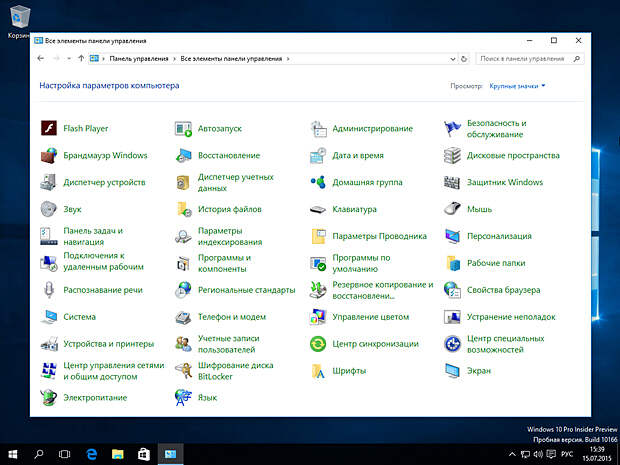Open Региональные стандарты link
The image size is (620, 465).
coord(246,290)
